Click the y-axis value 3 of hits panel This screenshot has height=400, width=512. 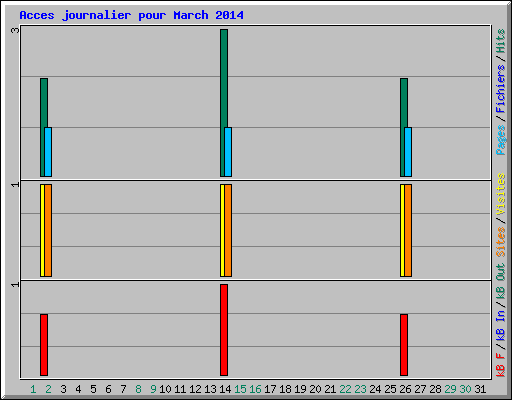(x=15, y=30)
